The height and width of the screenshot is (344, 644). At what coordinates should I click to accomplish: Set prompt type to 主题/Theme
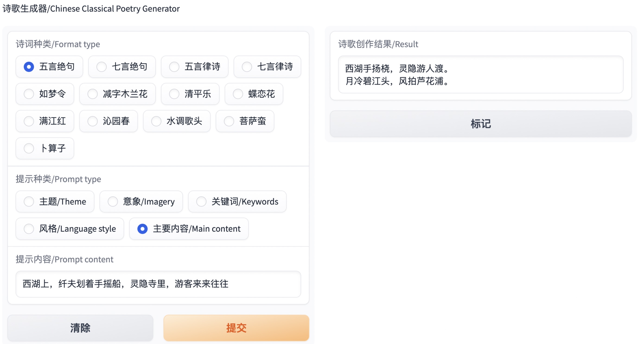pos(29,201)
